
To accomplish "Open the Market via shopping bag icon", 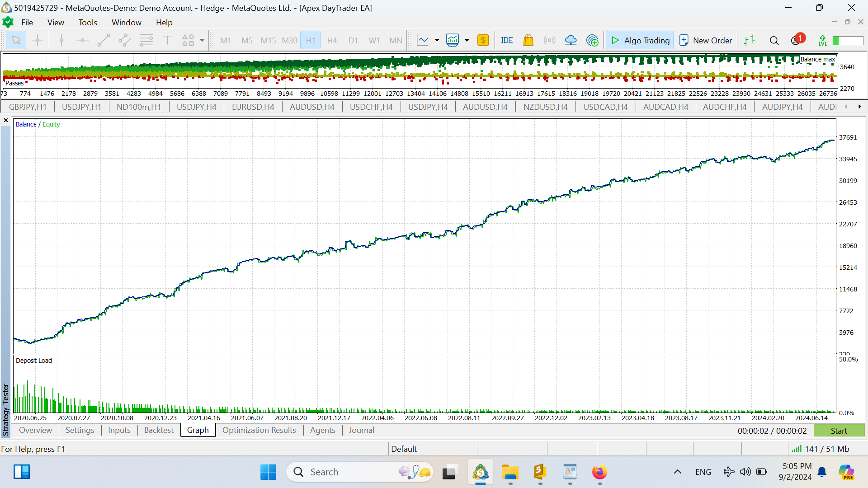I will 528,40.
